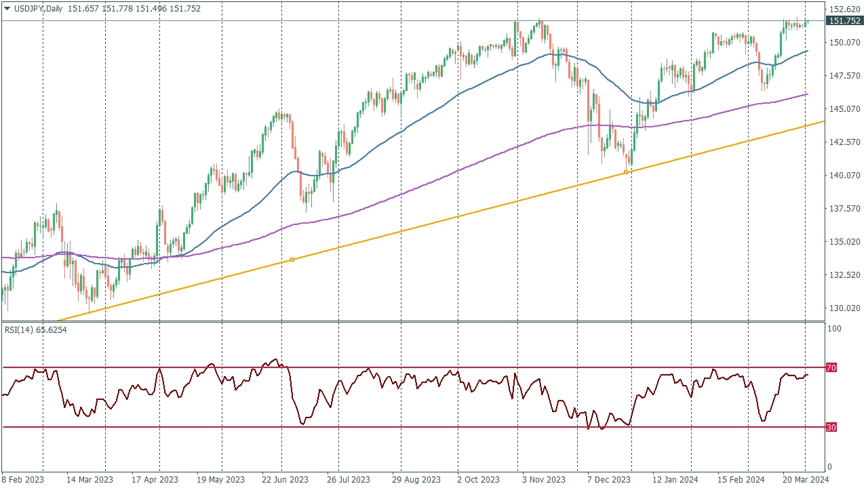The height and width of the screenshot is (488, 868).
Task: Click the RSI(14) 65.6254 indicator label
Action: point(36,329)
